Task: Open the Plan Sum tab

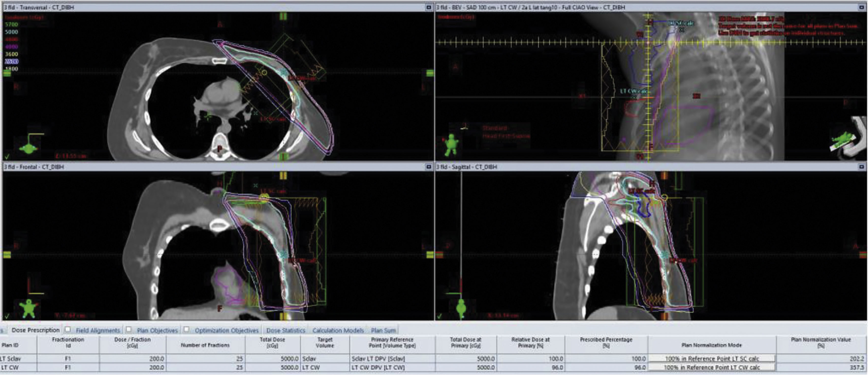Action: (x=383, y=330)
